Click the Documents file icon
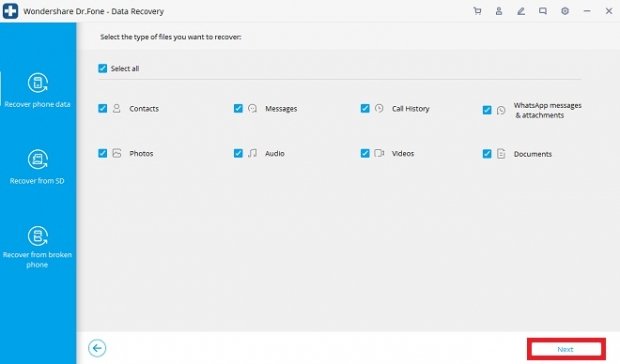This screenshot has width=620, height=364. tap(501, 153)
